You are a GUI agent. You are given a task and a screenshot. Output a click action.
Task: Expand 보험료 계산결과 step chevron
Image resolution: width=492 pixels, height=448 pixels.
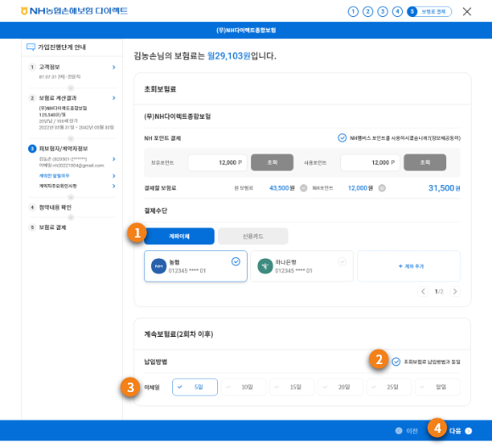(114, 98)
